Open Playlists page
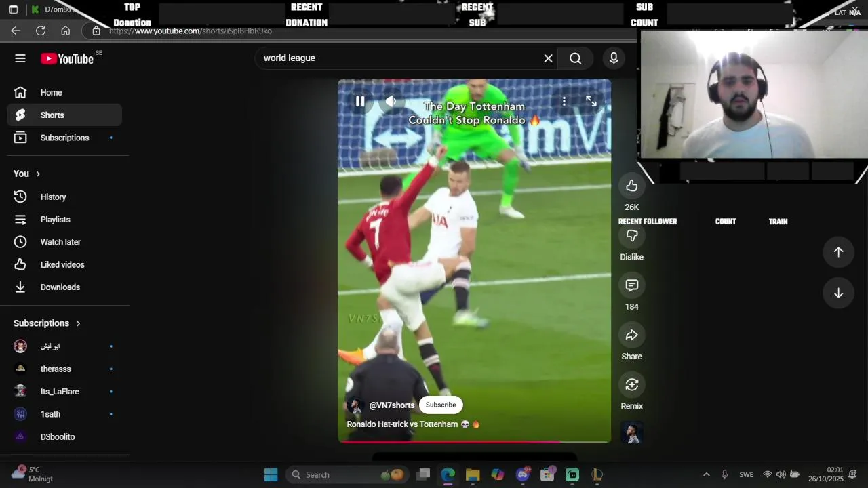The width and height of the screenshot is (868, 488). 64,220
